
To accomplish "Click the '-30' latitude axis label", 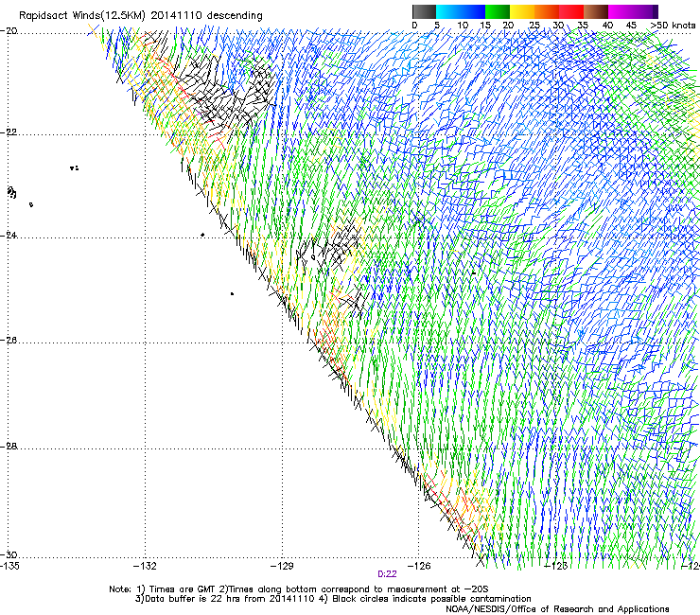I will [x=9, y=554].
